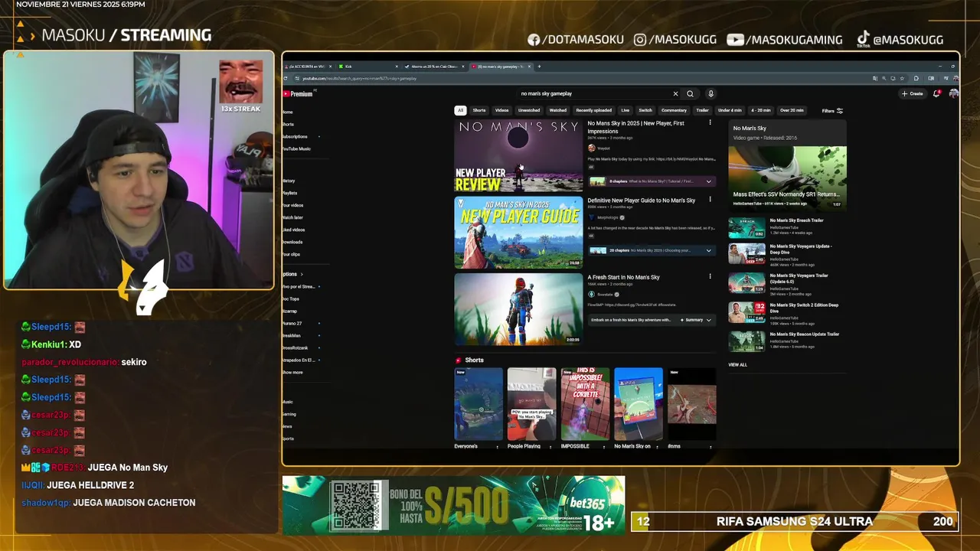Open YouTube Music in sidebar
980x551 pixels.
pyautogui.click(x=297, y=148)
